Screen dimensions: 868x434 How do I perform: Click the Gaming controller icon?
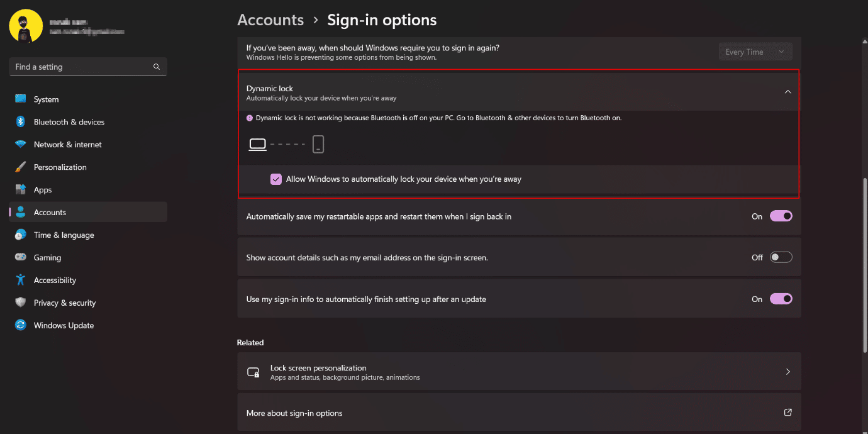pyautogui.click(x=21, y=258)
